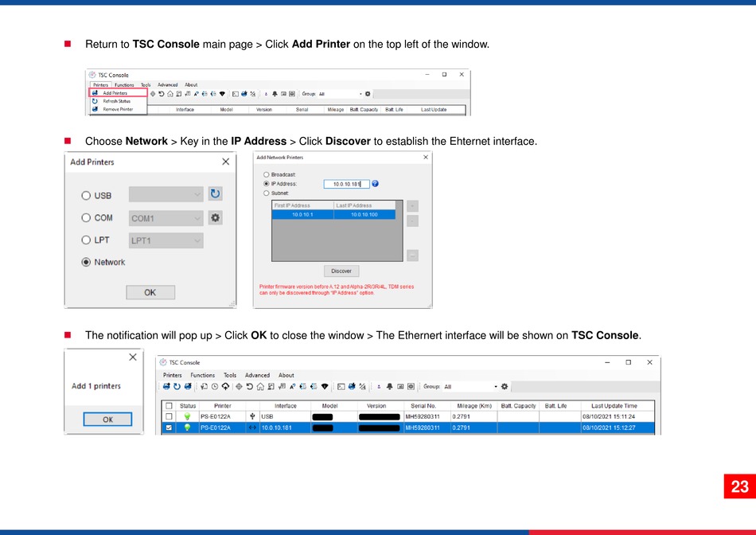Open Advanced menu above the printer table
The image size is (756, 535).
tap(257, 375)
